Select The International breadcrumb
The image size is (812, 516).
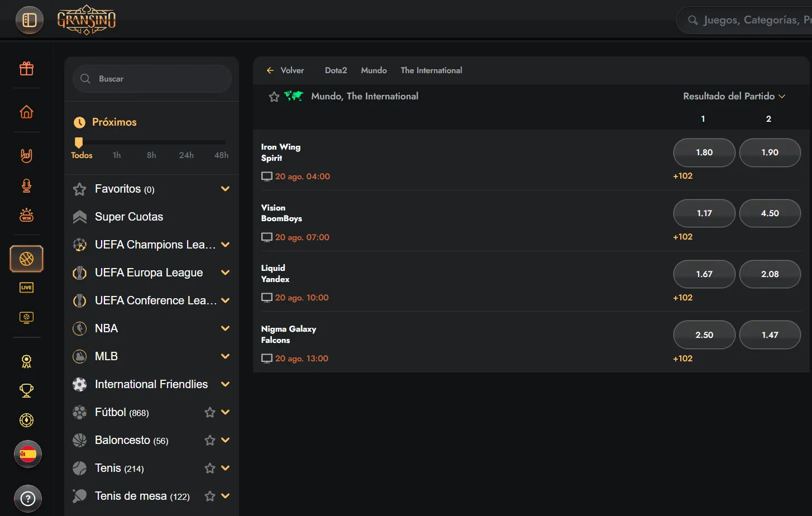click(432, 70)
